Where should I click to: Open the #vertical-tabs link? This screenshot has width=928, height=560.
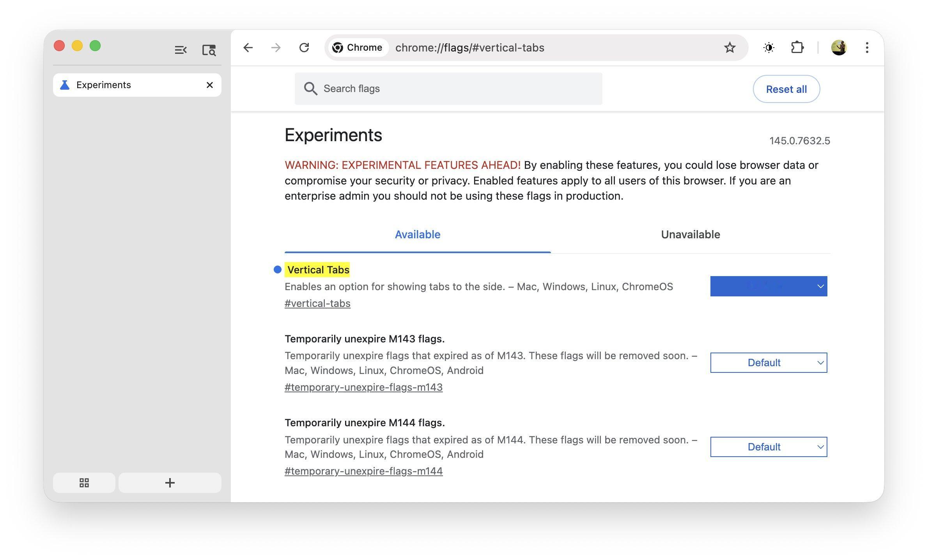click(x=317, y=303)
